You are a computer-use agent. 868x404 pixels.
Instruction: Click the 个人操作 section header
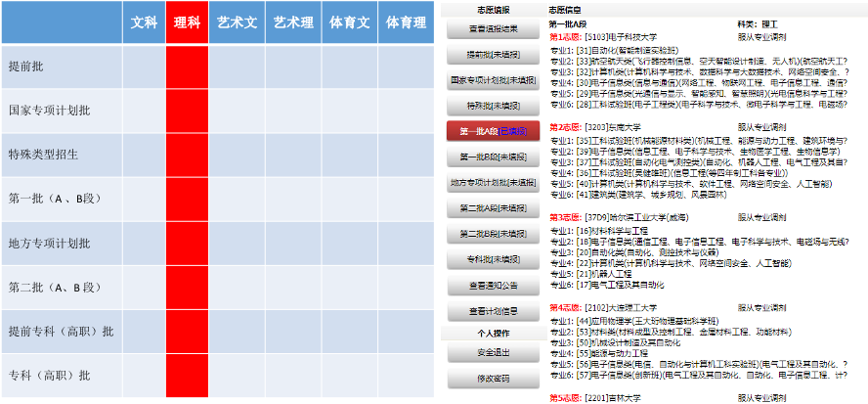pos(494,334)
